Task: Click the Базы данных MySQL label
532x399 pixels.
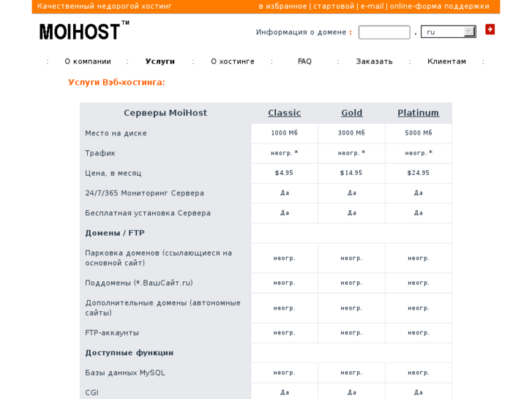Action: 125,373
